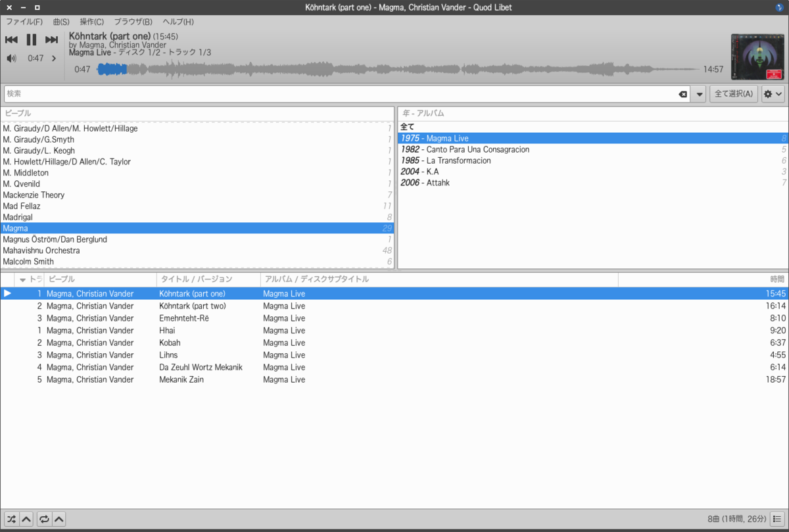Skip to the previous track
The image size is (789, 532).
click(11, 40)
